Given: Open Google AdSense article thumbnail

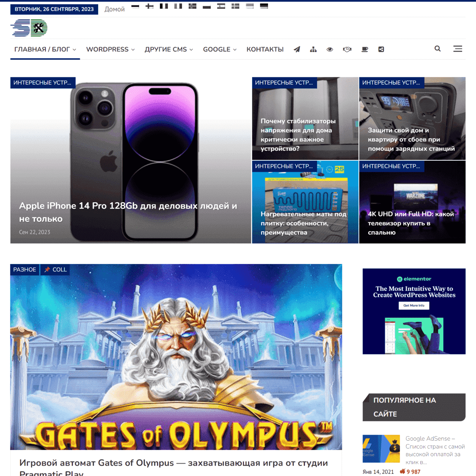Looking at the screenshot, I should (381, 448).
